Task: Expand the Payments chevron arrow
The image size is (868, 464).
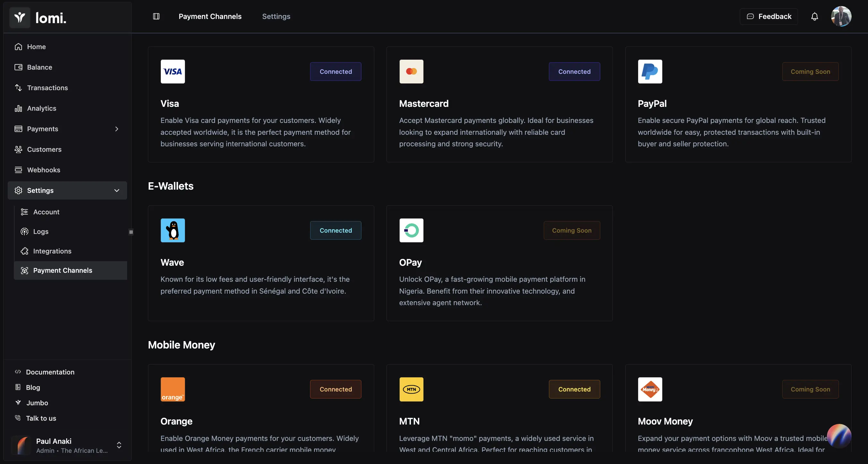Action: pos(117,129)
